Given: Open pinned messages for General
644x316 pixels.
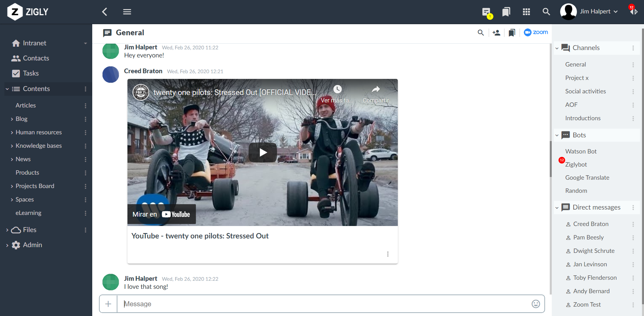Looking at the screenshot, I should tap(512, 33).
